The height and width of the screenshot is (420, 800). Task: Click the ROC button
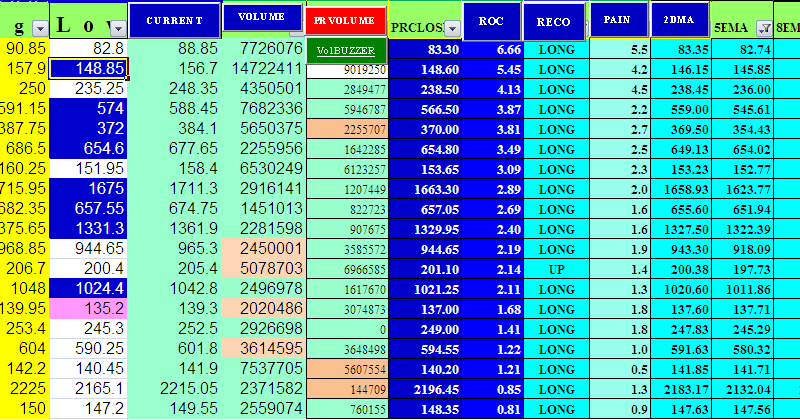[x=491, y=21]
